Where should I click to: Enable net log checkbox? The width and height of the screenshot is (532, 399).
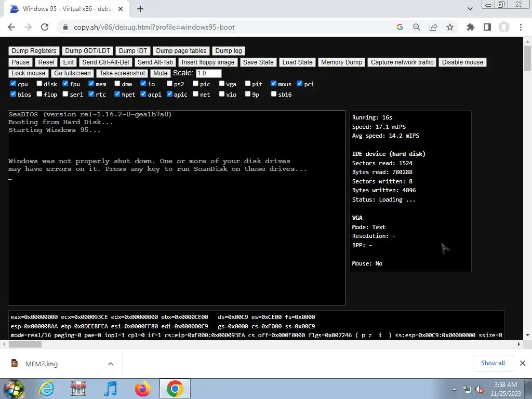195,94
